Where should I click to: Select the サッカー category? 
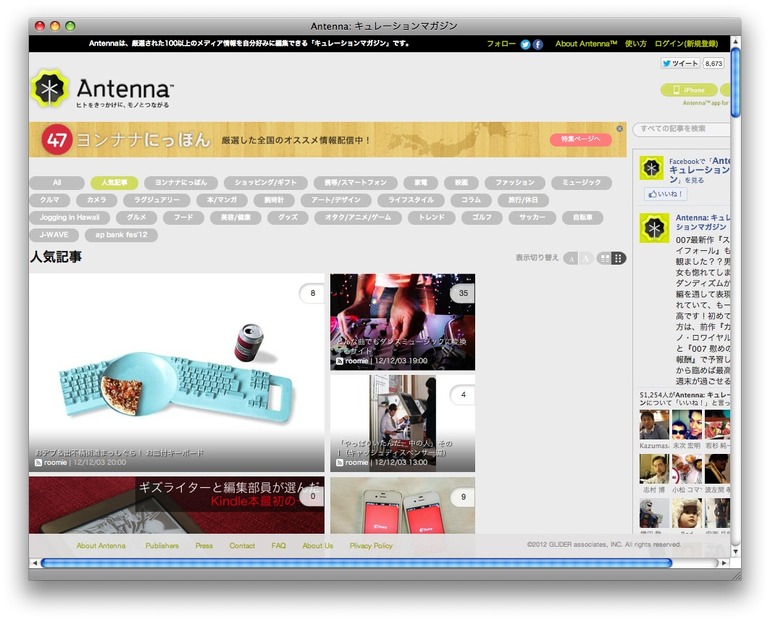532,217
